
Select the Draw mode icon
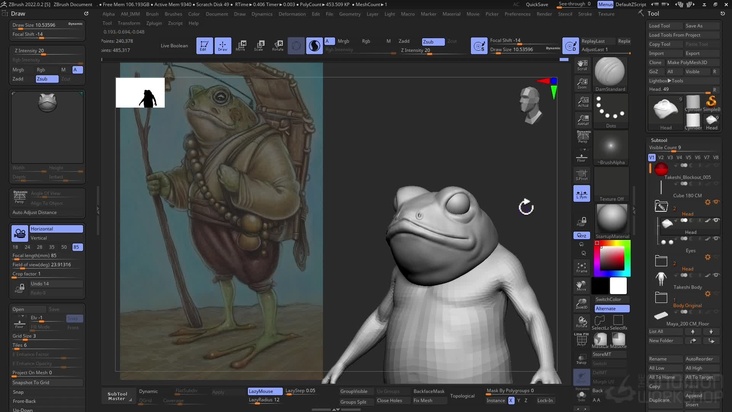pos(223,45)
